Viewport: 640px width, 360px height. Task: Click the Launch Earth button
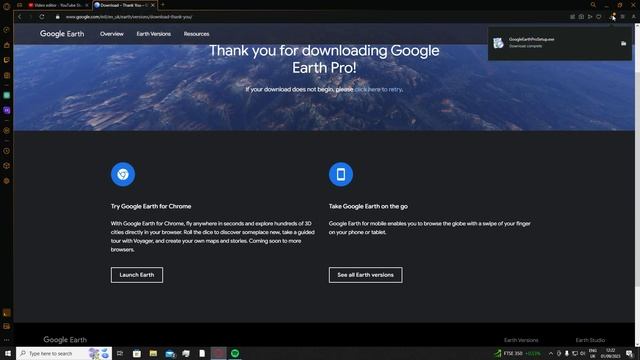pos(137,275)
